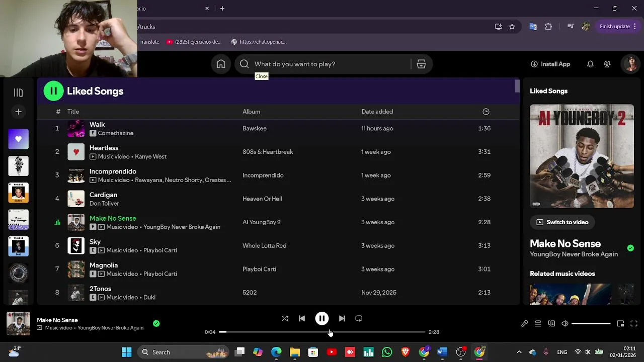The image size is (644, 362).
Task: Pause Liked Songs with the green header button
Action: pyautogui.click(x=53, y=91)
